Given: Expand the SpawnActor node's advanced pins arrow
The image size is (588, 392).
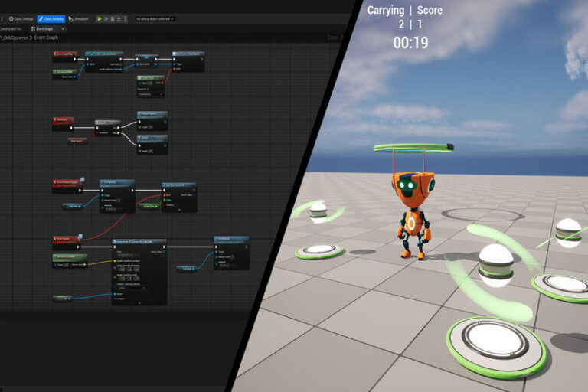Looking at the screenshot, I should coord(139,302).
